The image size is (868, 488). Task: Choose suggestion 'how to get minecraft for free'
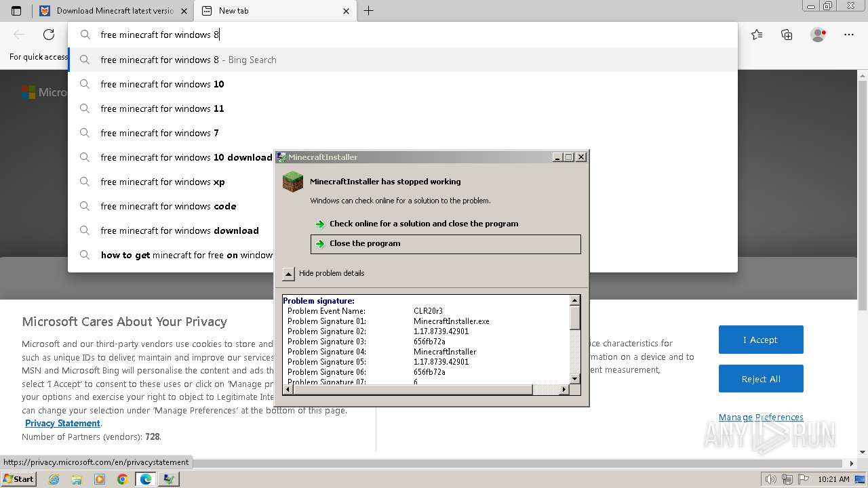(171, 255)
